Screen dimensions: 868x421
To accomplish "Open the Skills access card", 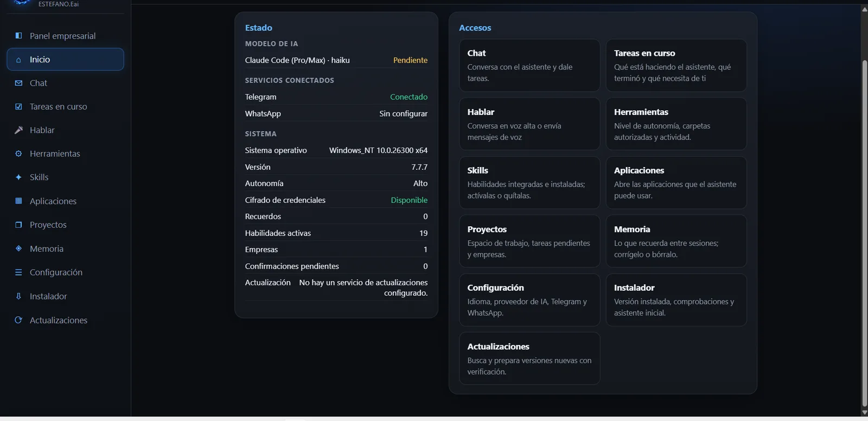I will click(529, 183).
